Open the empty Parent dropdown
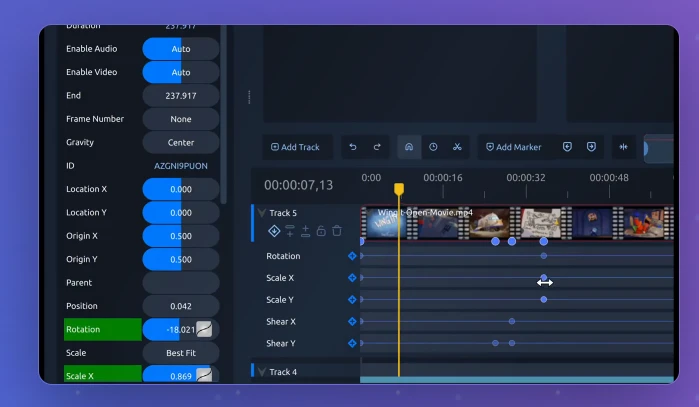 pyautogui.click(x=181, y=283)
